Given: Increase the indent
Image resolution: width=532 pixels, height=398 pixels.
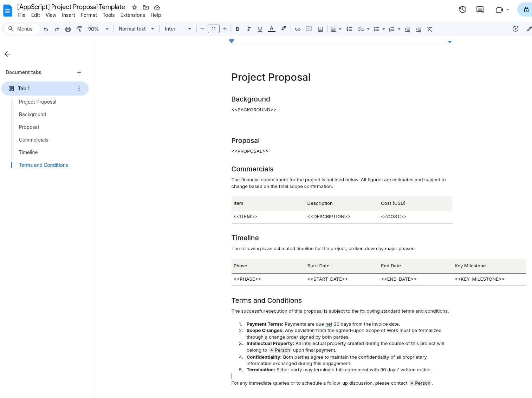Looking at the screenshot, I should tap(419, 29).
